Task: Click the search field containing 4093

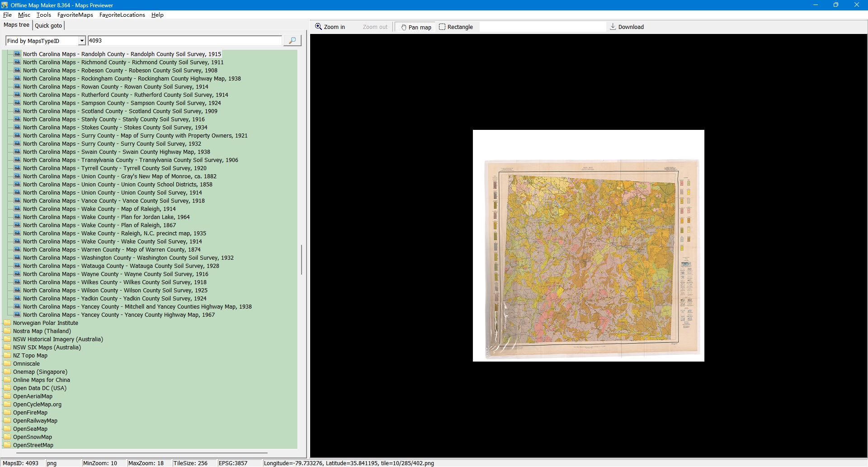Action: [184, 41]
